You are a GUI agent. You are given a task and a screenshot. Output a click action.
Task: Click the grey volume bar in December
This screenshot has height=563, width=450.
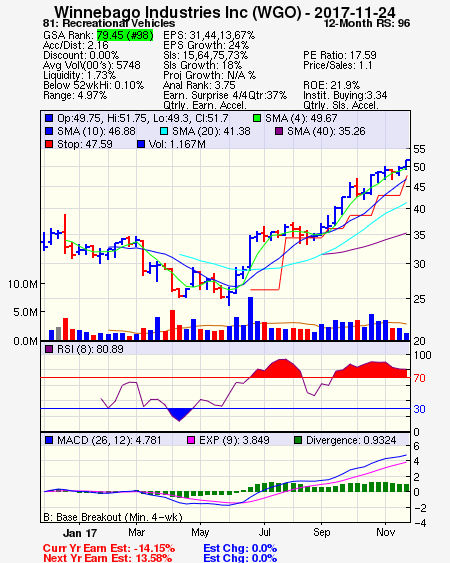click(x=59, y=334)
